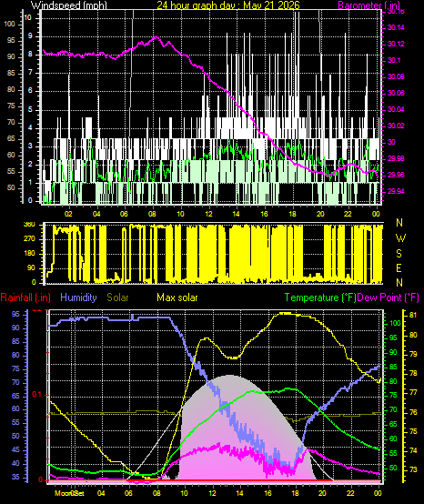Click the S compass label for wind direction

[399, 254]
